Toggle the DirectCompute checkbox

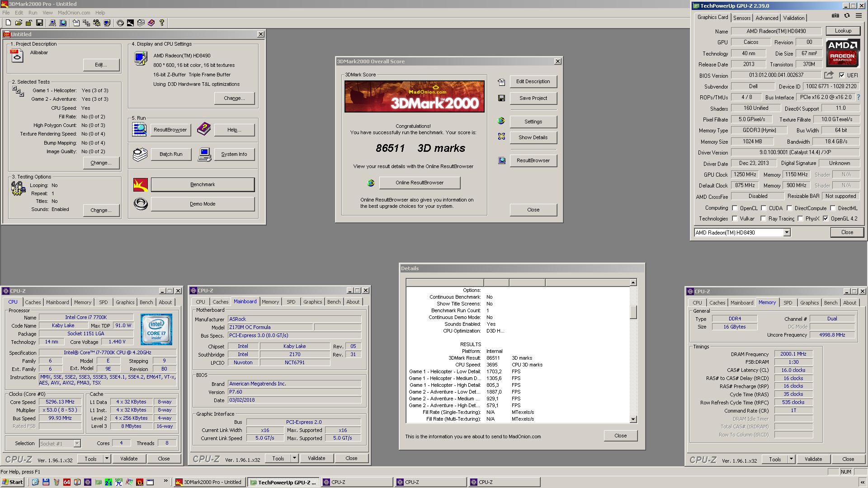(x=789, y=208)
